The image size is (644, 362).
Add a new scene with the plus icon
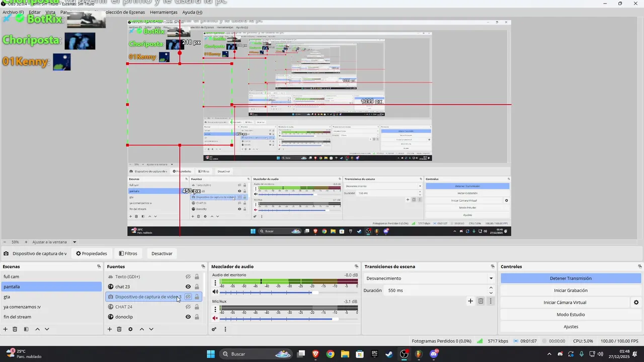tap(6, 329)
